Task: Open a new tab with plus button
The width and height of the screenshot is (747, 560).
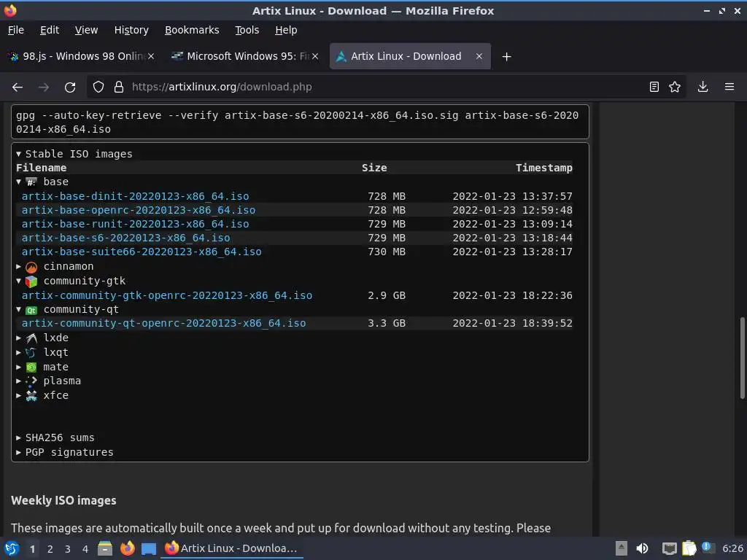Action: [x=506, y=57]
